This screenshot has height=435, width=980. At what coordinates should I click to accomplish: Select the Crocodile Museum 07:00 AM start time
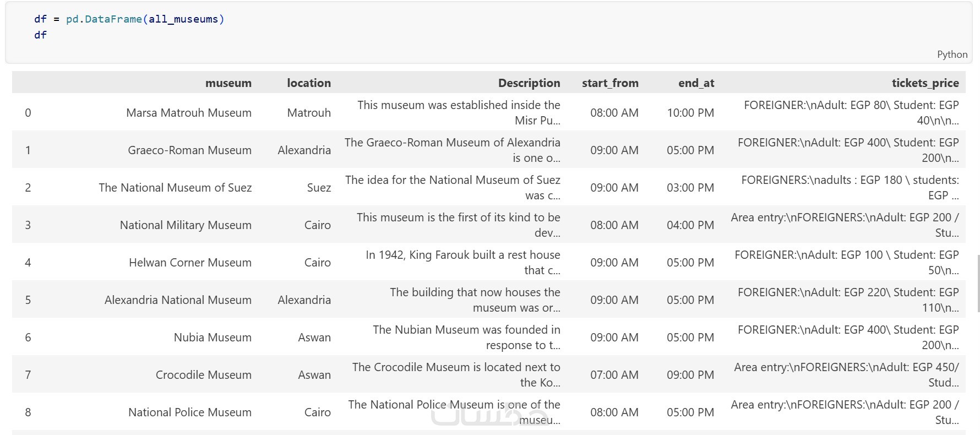coord(614,375)
